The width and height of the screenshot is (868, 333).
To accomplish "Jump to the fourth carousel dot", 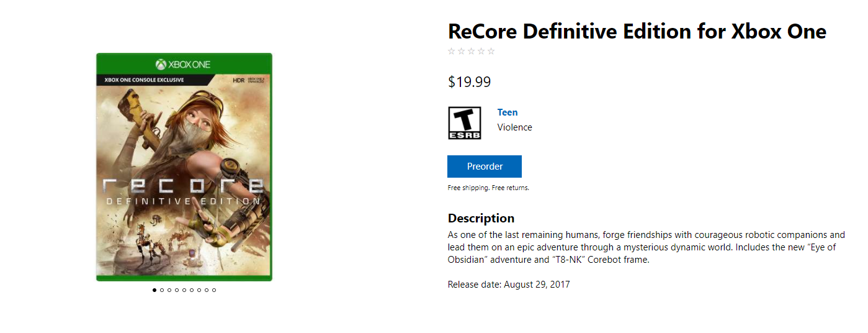I will [x=177, y=290].
